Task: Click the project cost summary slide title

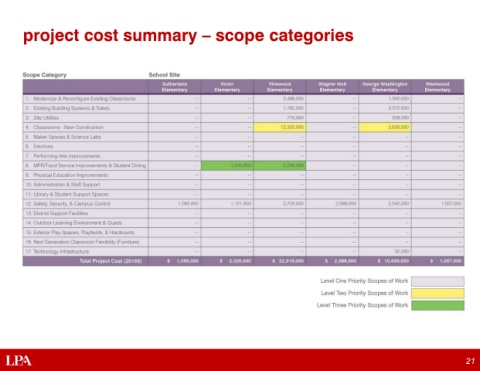Action: point(188,36)
